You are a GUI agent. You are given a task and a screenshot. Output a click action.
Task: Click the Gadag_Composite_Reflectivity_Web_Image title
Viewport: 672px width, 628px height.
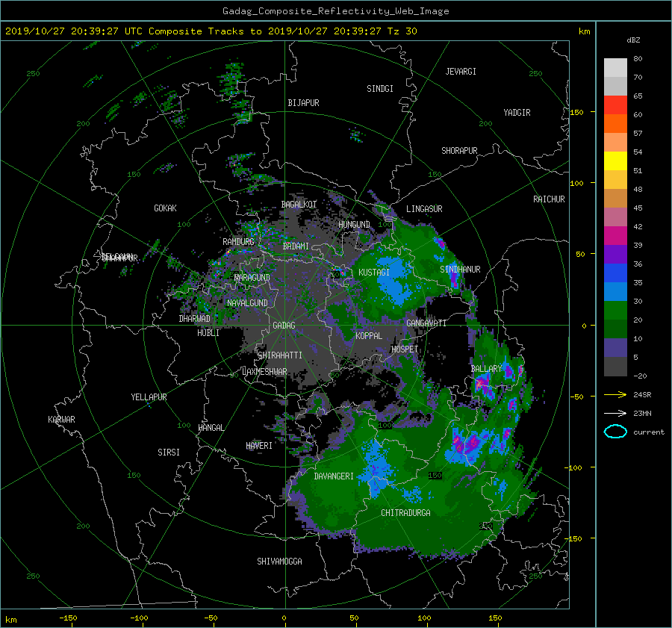[335, 11]
